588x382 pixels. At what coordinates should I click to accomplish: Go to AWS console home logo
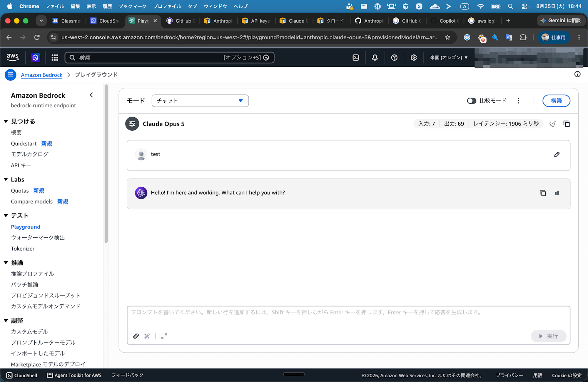(x=13, y=57)
